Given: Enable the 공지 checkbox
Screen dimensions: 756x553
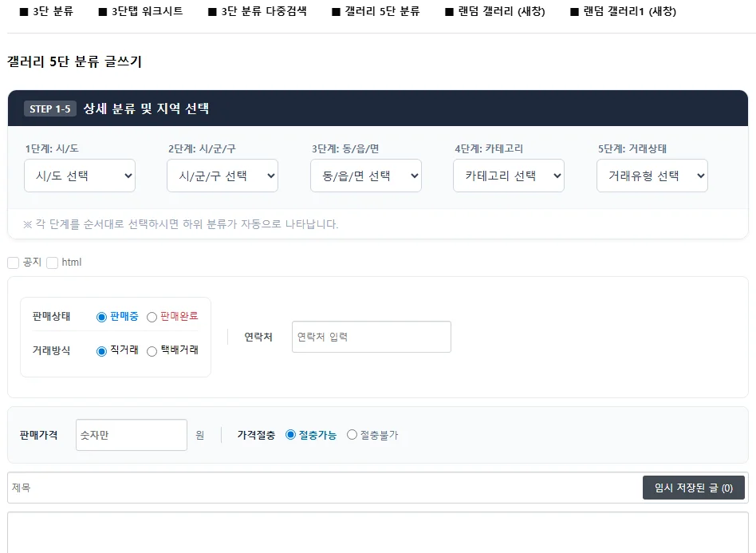Looking at the screenshot, I should [13, 263].
